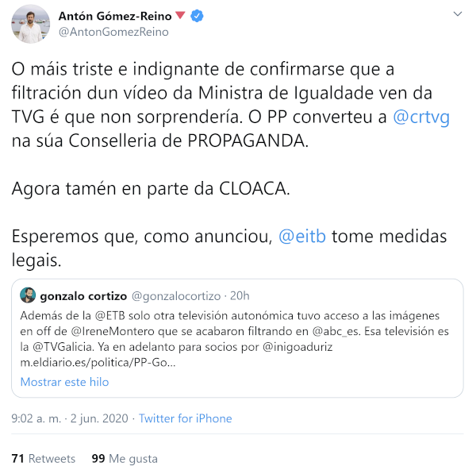476x470 pixels.
Task: Click the 'Twitter for iPhone' source link
Action: 185,418
